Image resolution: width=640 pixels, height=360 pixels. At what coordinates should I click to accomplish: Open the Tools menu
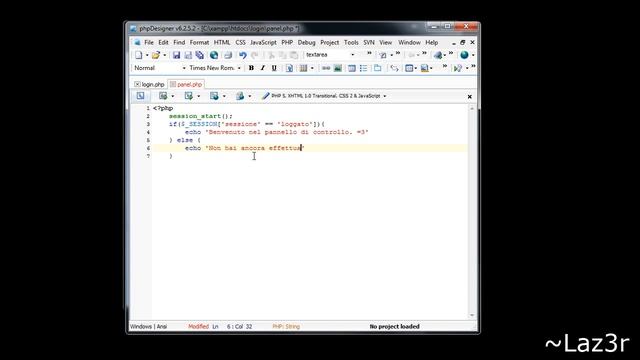351,42
